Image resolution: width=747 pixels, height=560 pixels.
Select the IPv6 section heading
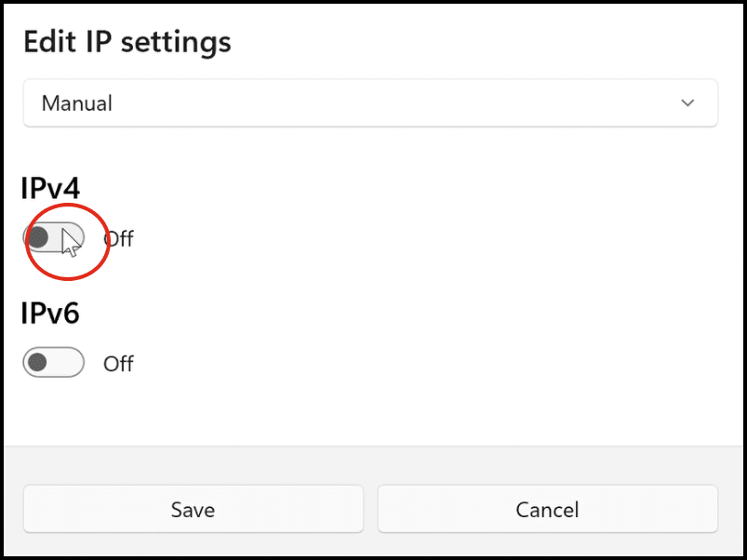50,313
